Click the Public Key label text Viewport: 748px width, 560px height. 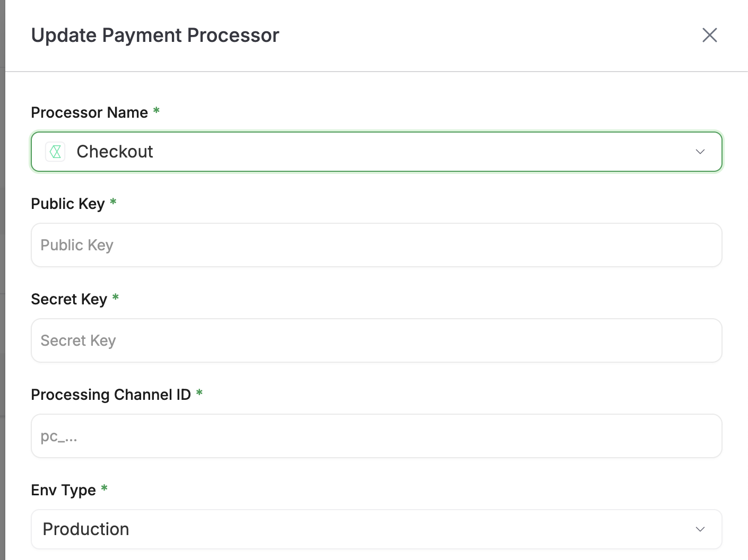[x=67, y=204]
